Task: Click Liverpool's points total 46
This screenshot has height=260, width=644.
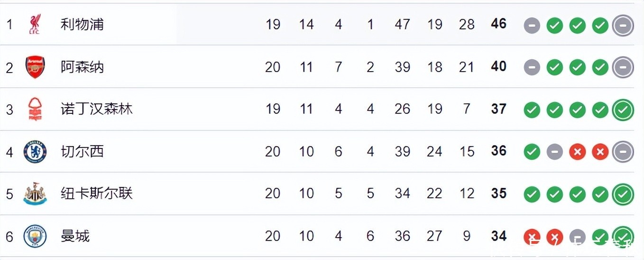Action: [x=498, y=24]
